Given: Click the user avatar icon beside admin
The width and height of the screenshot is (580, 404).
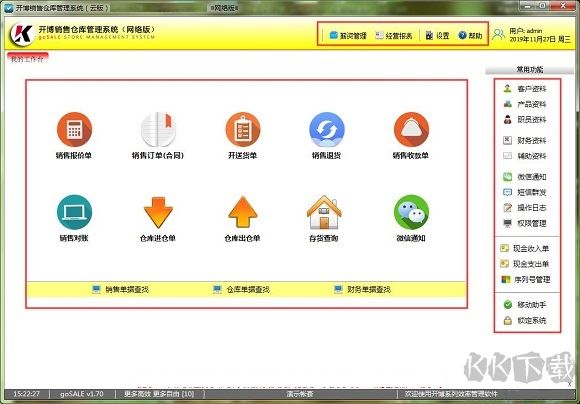Looking at the screenshot, I should (499, 35).
